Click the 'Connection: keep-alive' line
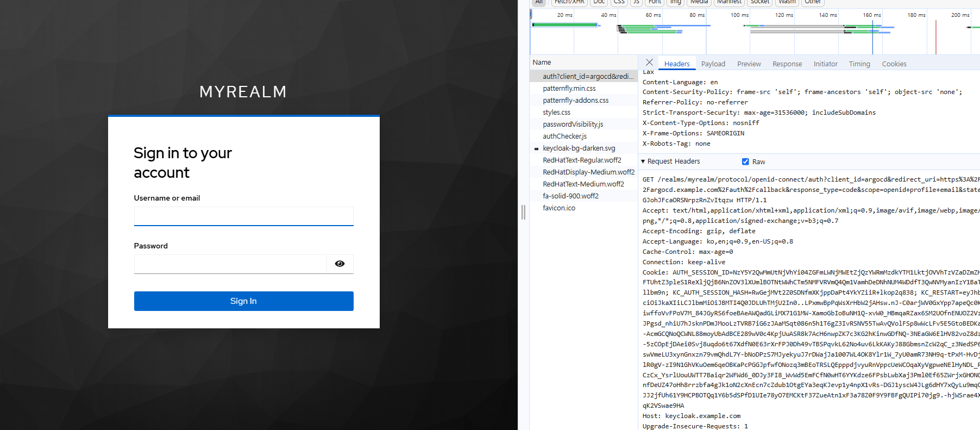Image resolution: width=980 pixels, height=430 pixels. [684, 262]
